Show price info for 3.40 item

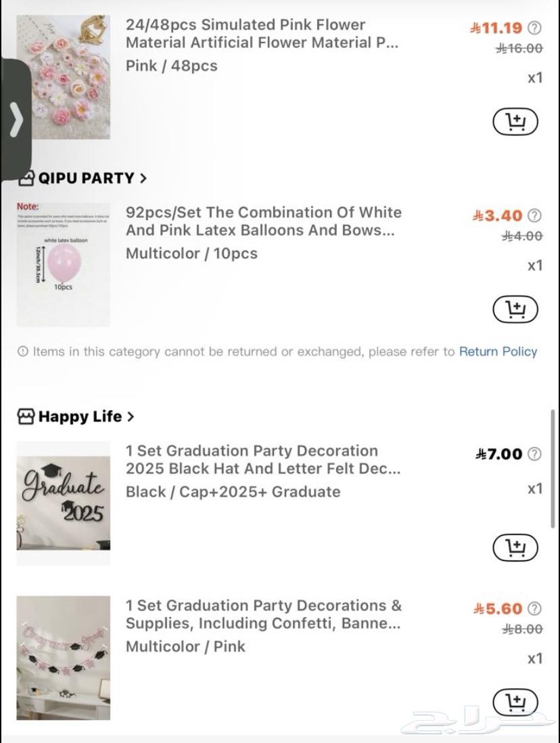coord(534,215)
